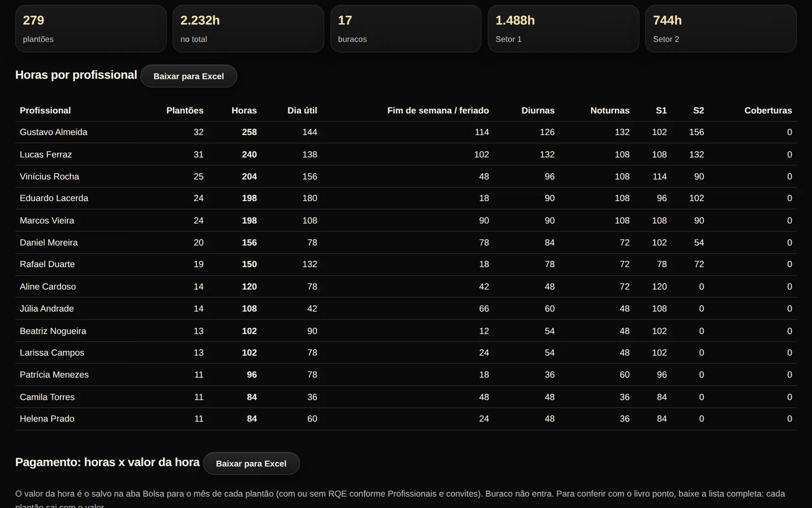The width and height of the screenshot is (812, 508).
Task: Click the 17 buracos summary card
Action: coord(406,29)
